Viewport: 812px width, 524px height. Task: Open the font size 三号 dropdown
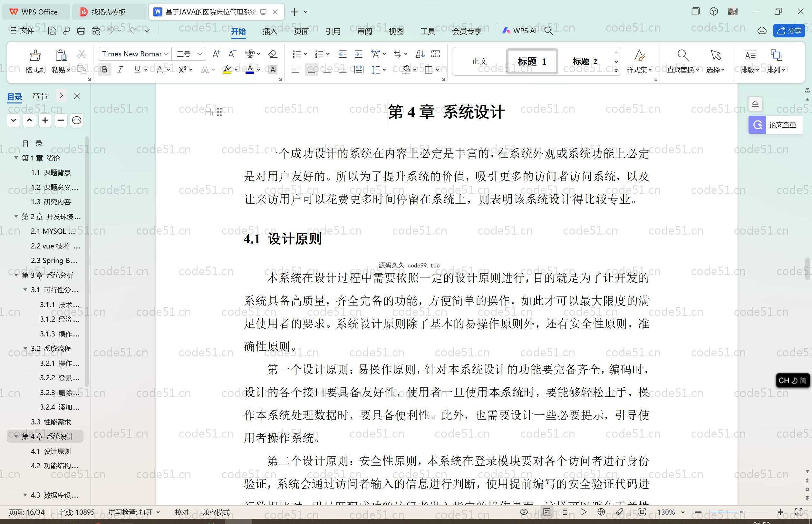(x=200, y=54)
